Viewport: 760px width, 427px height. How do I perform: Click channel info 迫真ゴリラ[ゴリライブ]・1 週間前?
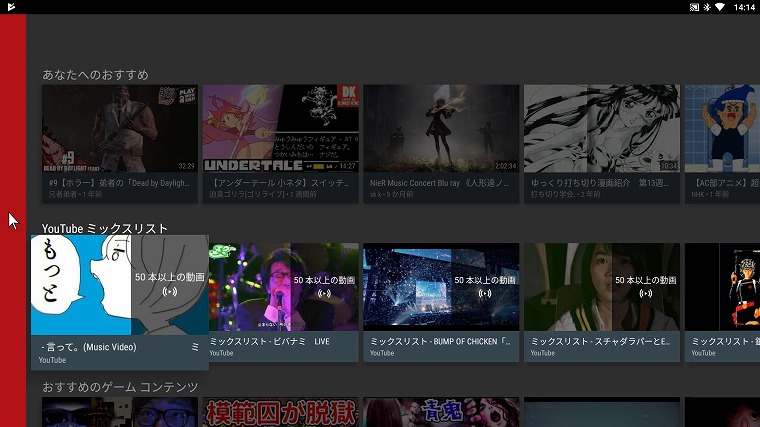(263, 194)
